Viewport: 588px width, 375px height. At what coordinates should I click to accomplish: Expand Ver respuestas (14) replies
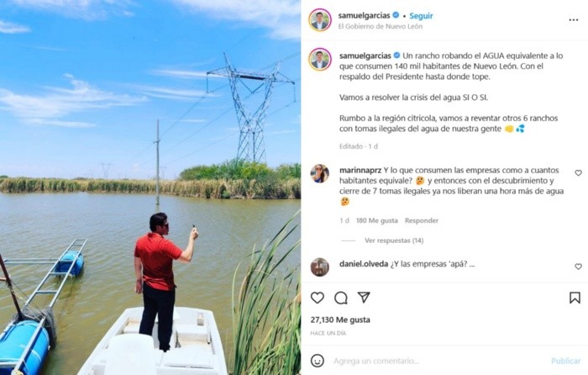(394, 240)
